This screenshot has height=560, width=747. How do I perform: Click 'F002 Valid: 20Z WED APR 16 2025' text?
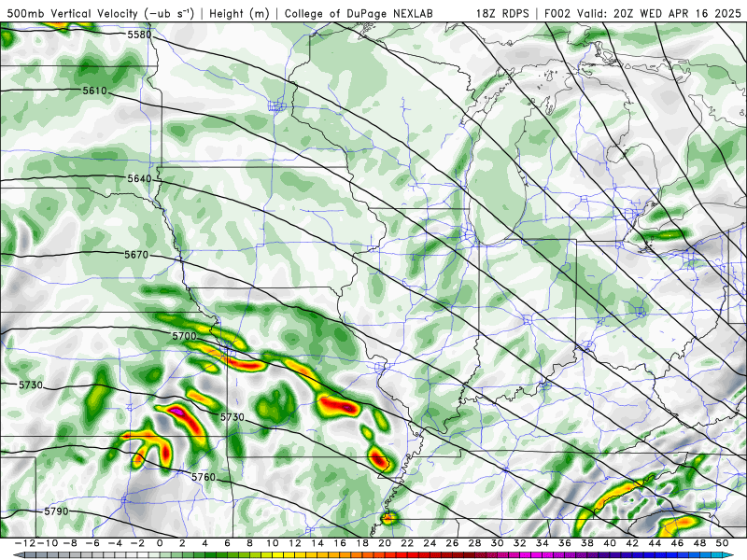(x=642, y=14)
